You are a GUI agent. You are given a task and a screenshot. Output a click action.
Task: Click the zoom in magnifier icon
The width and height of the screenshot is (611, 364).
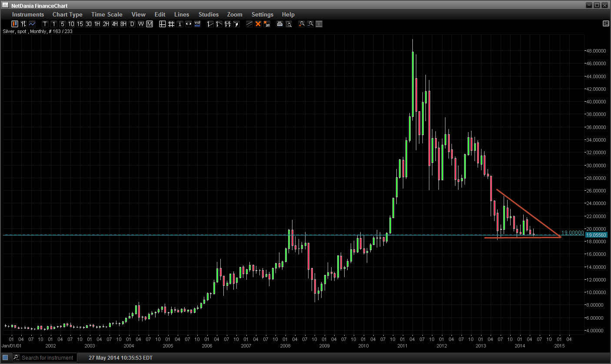click(x=302, y=24)
